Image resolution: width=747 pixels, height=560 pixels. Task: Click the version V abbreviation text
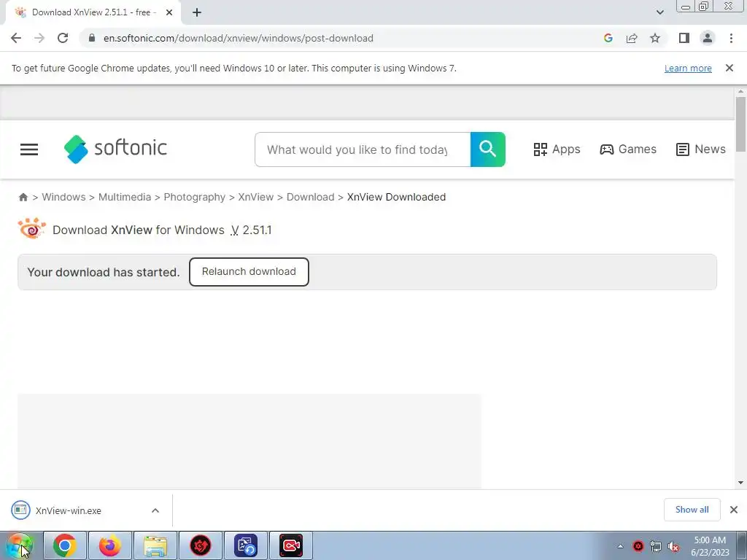pyautogui.click(x=234, y=230)
